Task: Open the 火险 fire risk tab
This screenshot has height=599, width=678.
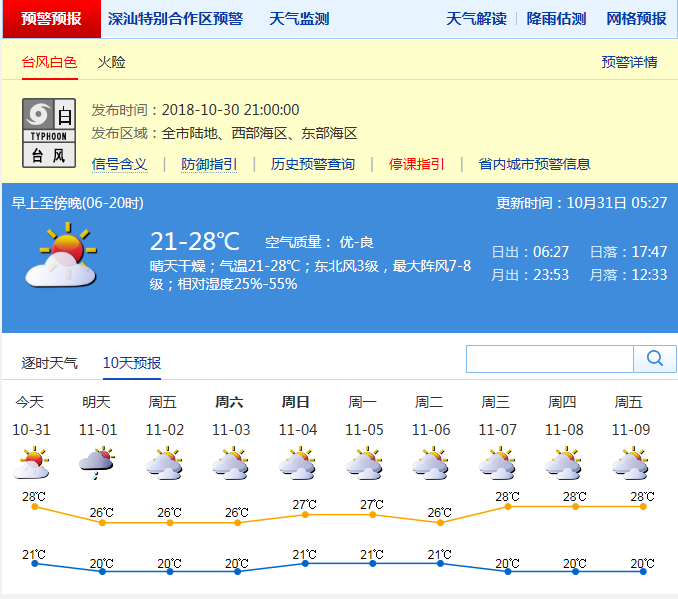Action: (x=111, y=62)
